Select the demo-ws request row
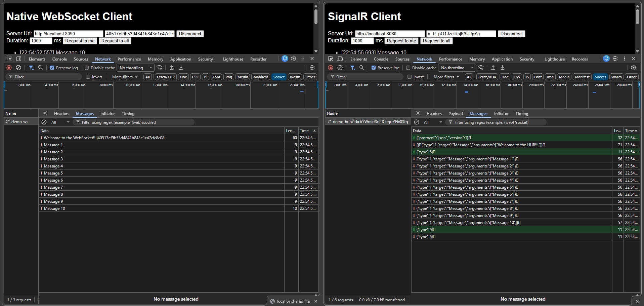This screenshot has width=644, height=306. [x=21, y=122]
